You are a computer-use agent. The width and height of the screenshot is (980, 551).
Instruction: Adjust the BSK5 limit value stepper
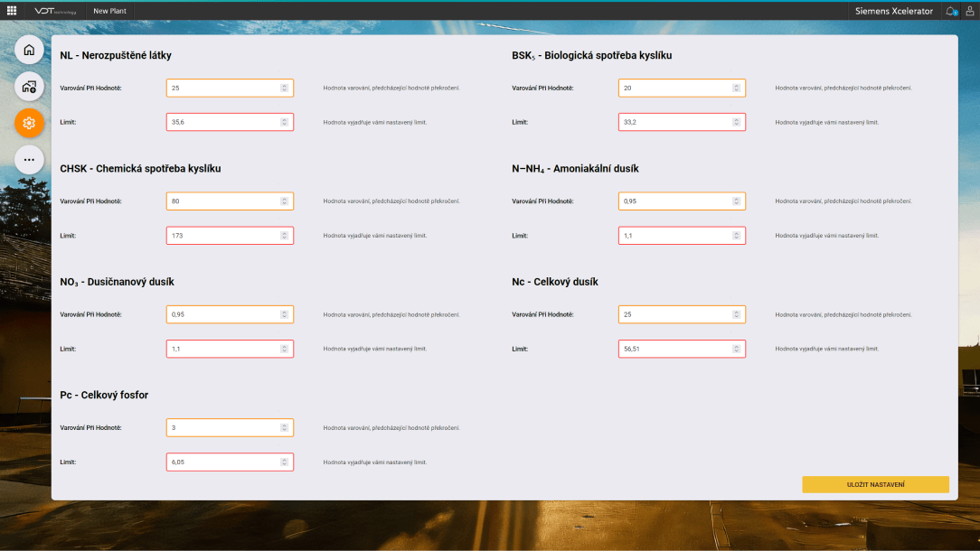click(736, 122)
